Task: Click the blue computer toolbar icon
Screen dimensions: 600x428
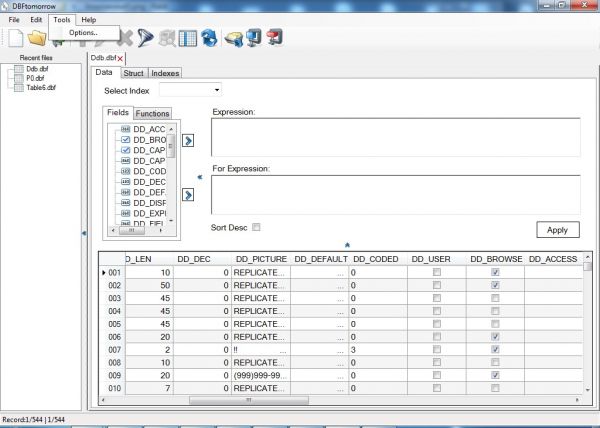Action: [254, 39]
